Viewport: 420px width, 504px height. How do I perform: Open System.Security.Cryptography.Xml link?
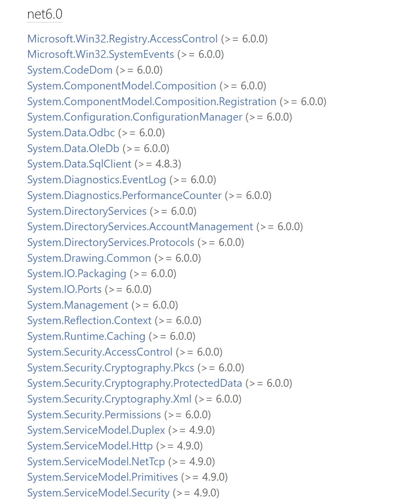pyautogui.click(x=109, y=399)
